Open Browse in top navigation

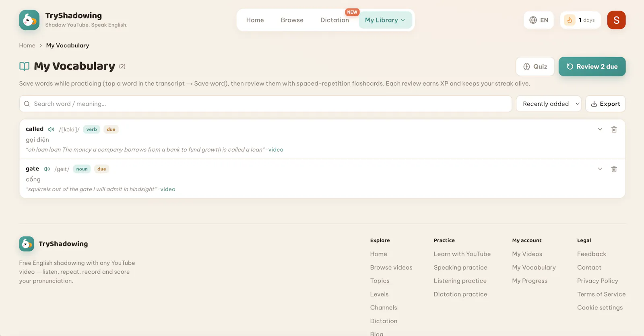point(292,20)
